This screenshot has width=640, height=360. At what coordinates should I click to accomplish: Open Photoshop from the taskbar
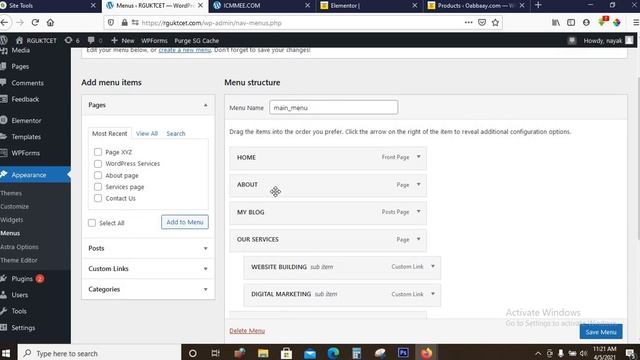[x=403, y=353]
